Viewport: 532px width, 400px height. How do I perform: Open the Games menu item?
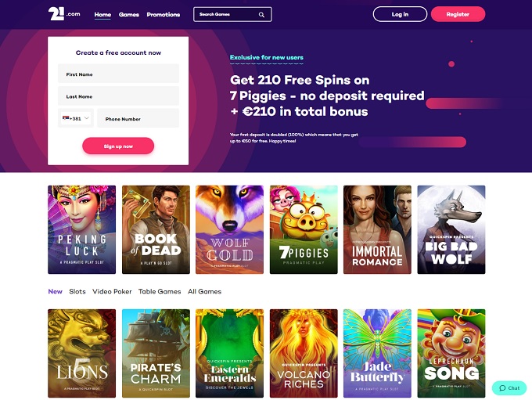[x=129, y=15]
